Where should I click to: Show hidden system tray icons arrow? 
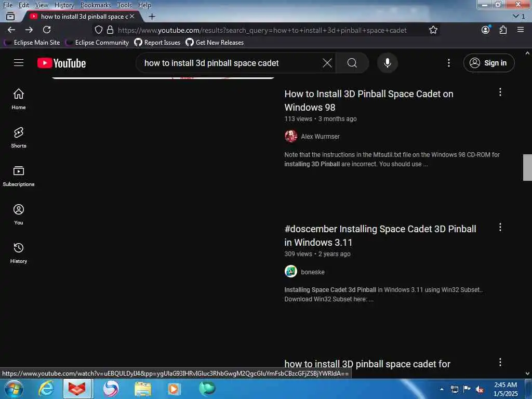(442, 389)
